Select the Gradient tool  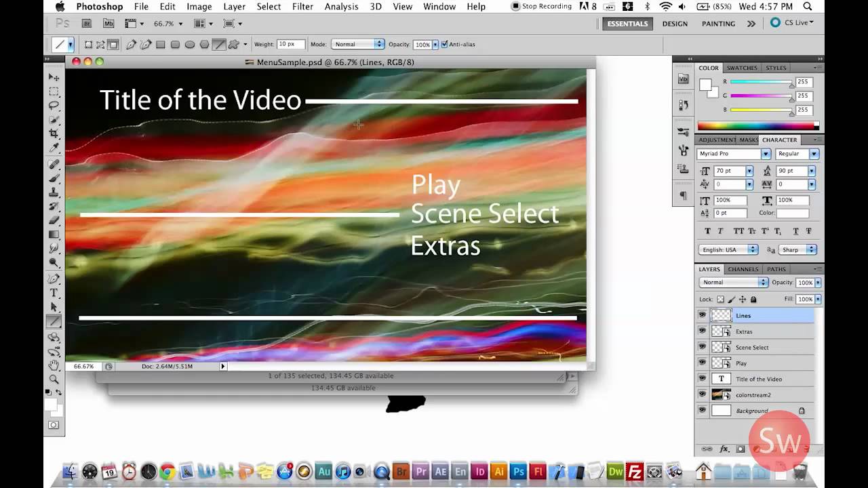(x=54, y=235)
